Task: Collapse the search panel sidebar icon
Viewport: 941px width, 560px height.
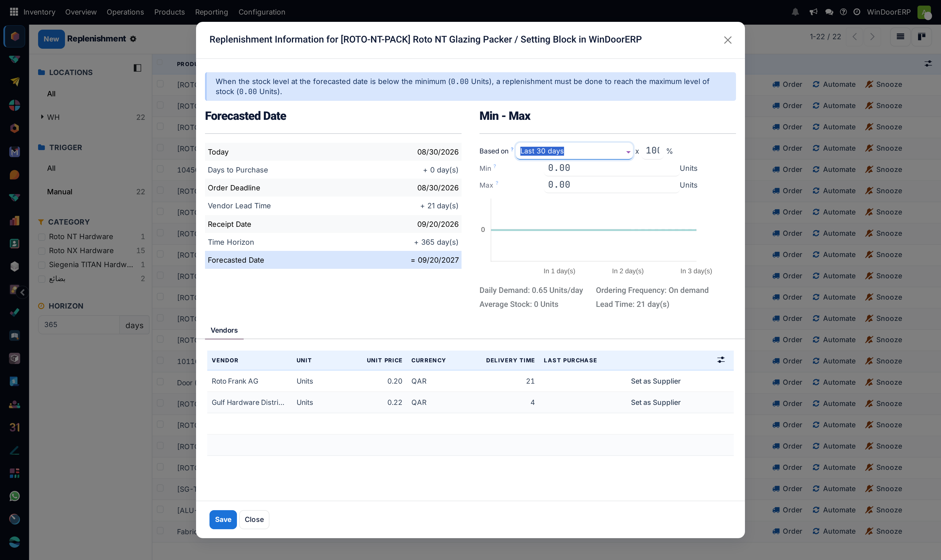Action: (x=138, y=68)
